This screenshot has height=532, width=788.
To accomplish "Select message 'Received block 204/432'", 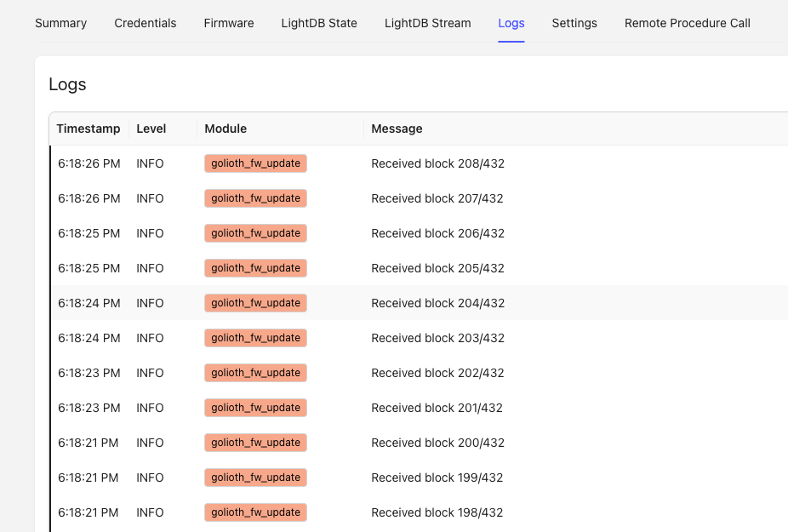I will pyautogui.click(x=437, y=303).
